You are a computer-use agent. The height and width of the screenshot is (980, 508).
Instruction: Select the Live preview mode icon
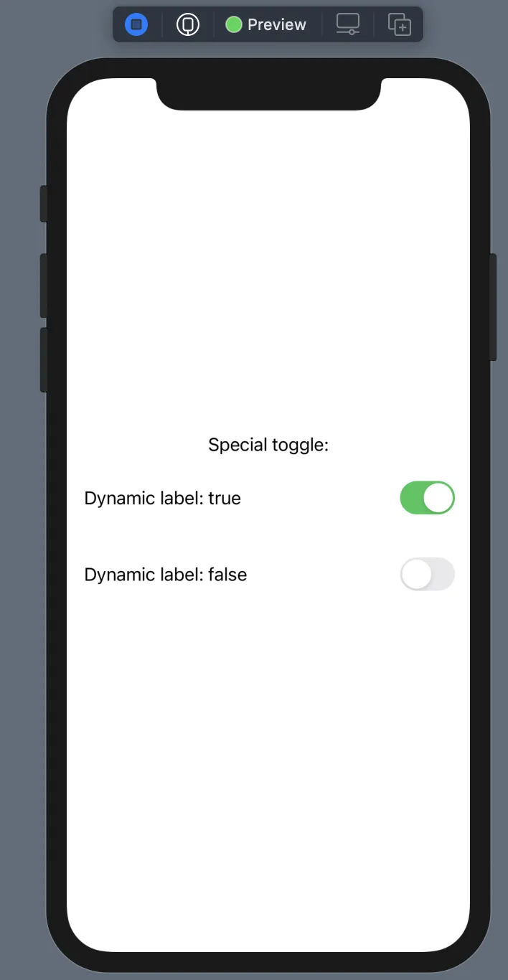click(136, 25)
